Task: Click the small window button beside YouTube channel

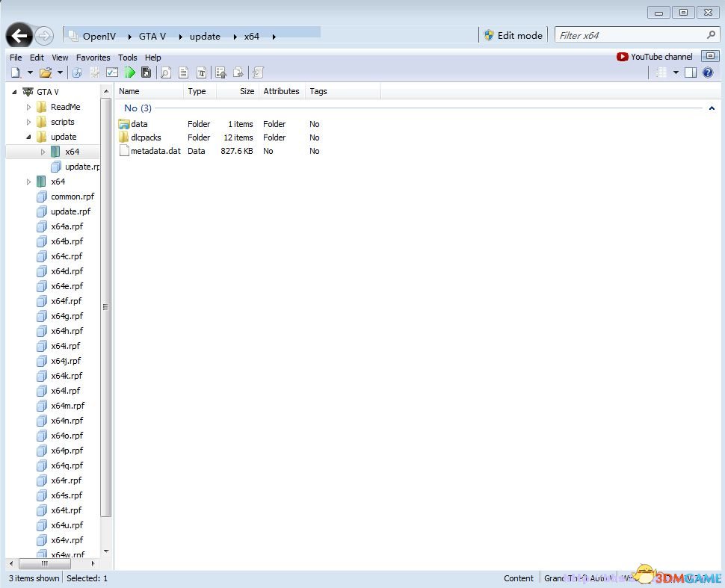Action: pyautogui.click(x=710, y=56)
